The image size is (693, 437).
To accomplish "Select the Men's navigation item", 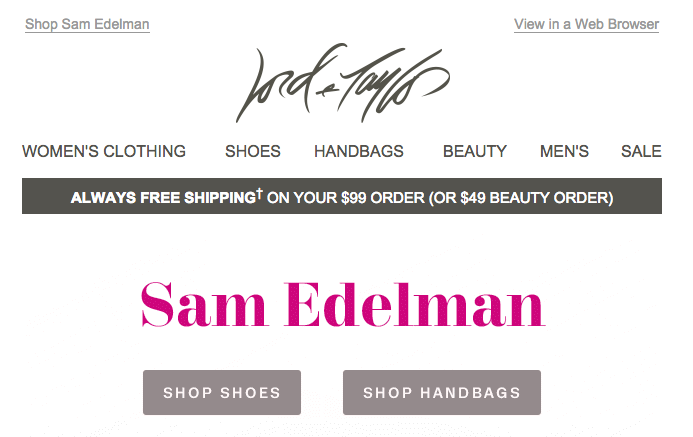I will pos(564,152).
